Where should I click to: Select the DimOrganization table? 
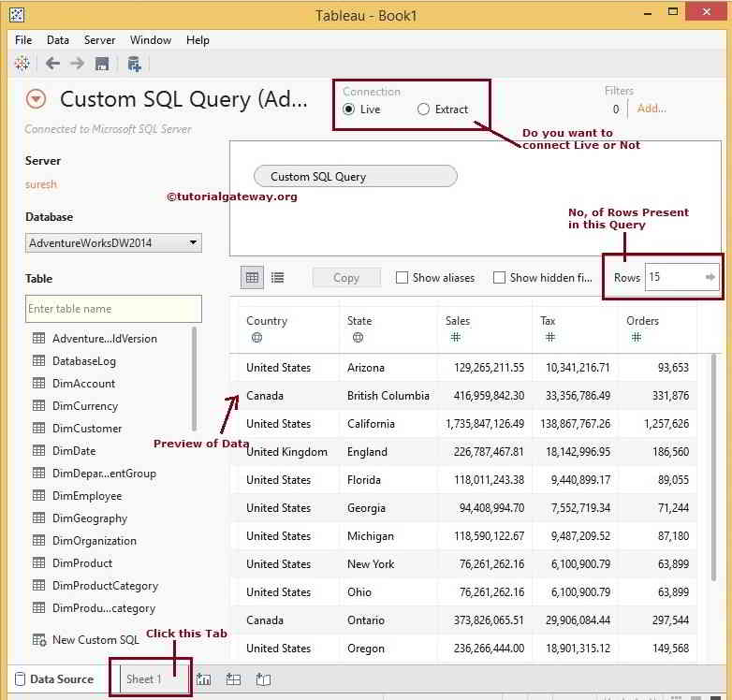(x=95, y=541)
